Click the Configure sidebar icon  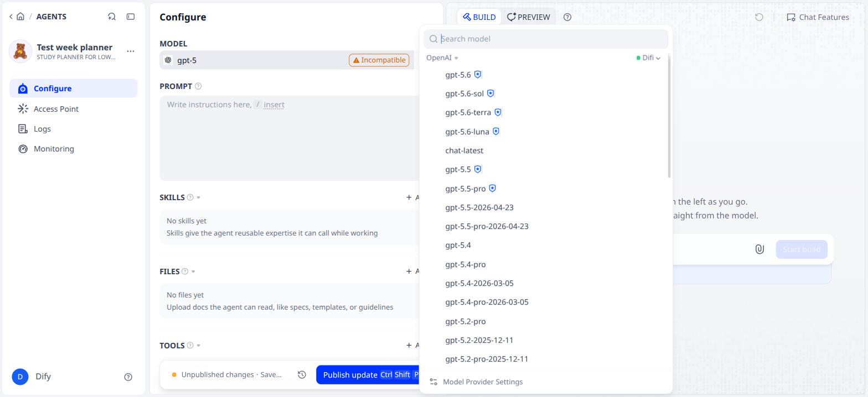point(23,88)
